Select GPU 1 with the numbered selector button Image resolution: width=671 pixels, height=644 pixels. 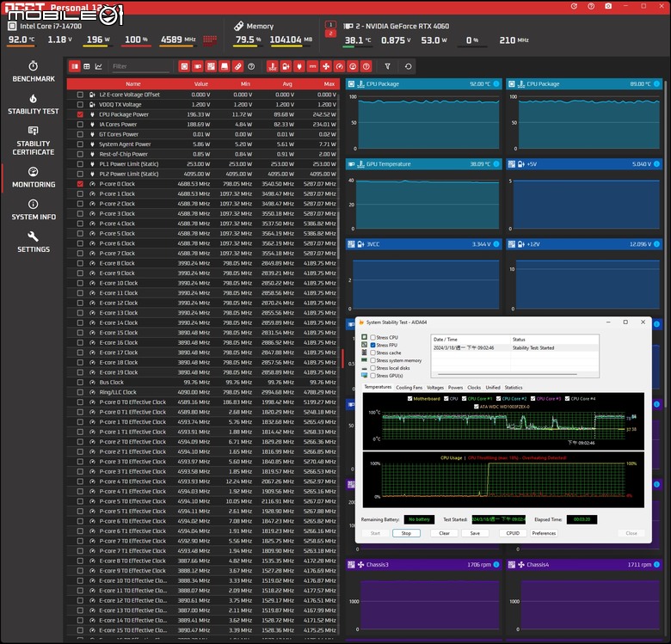[x=330, y=25]
